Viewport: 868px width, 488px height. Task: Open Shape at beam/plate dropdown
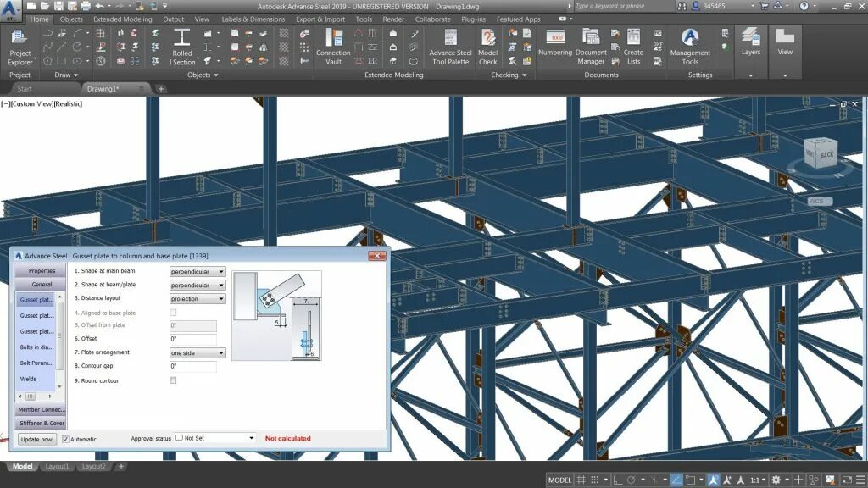(198, 285)
